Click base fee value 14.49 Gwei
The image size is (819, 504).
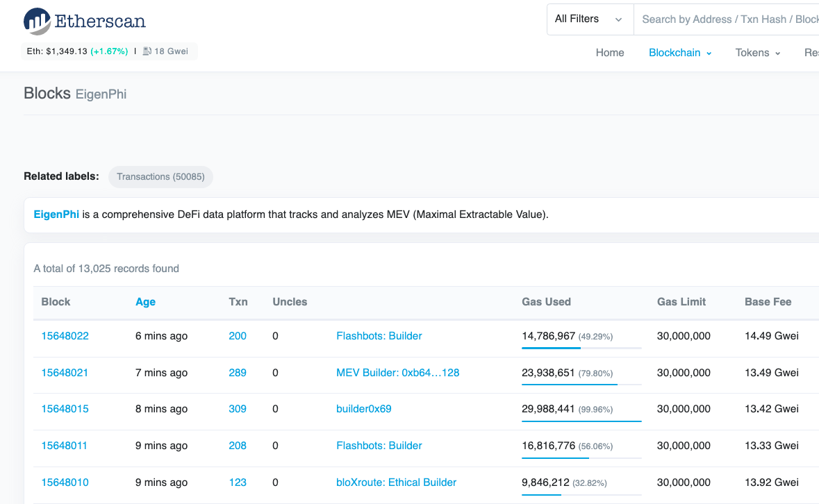(772, 336)
